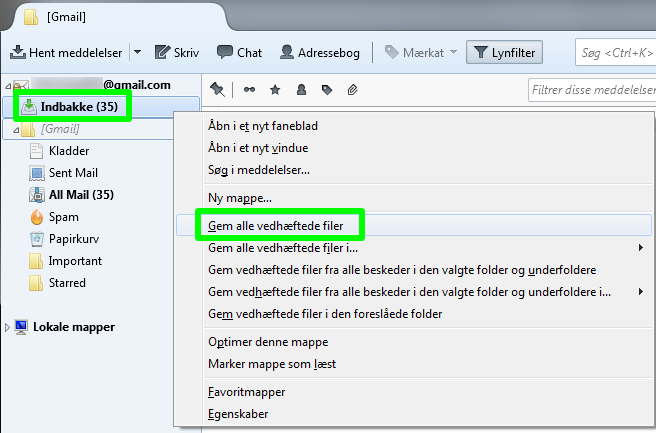Open the Papirkurv trash folder

[74, 239]
